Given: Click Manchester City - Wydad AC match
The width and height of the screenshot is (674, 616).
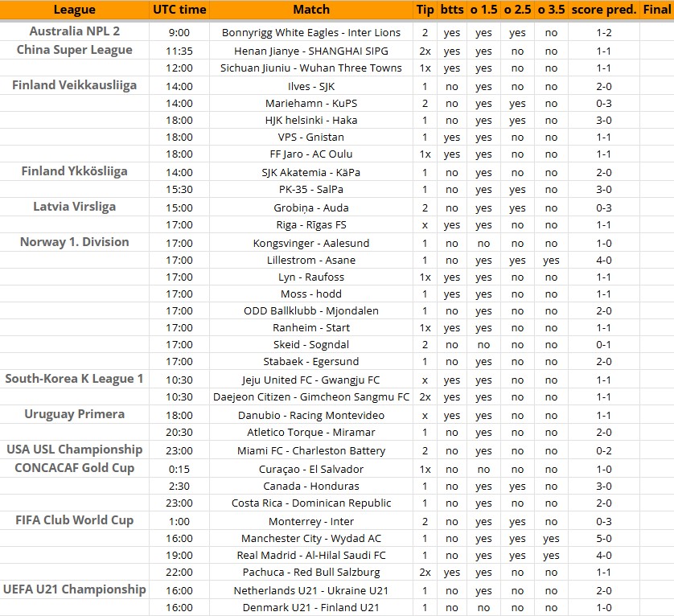Looking at the screenshot, I should pos(311,538).
